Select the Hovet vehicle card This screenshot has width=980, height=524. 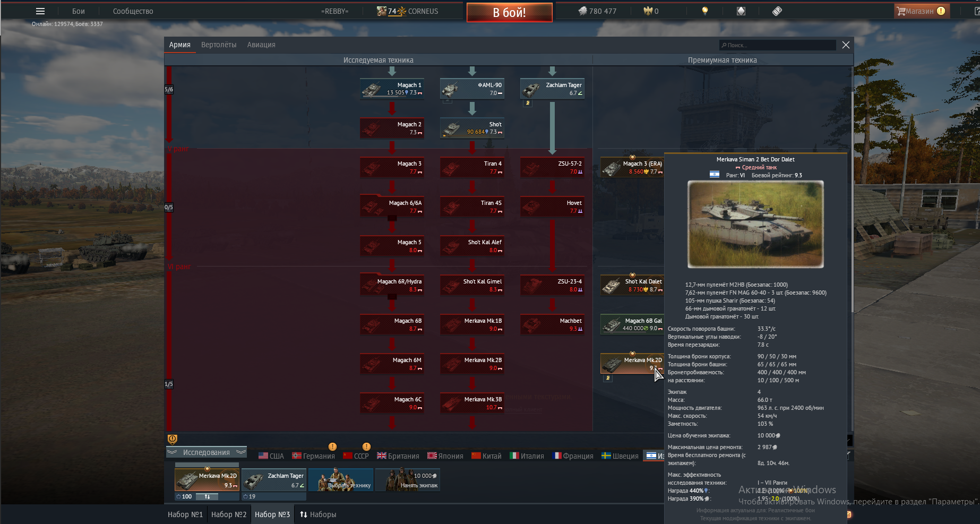552,207
